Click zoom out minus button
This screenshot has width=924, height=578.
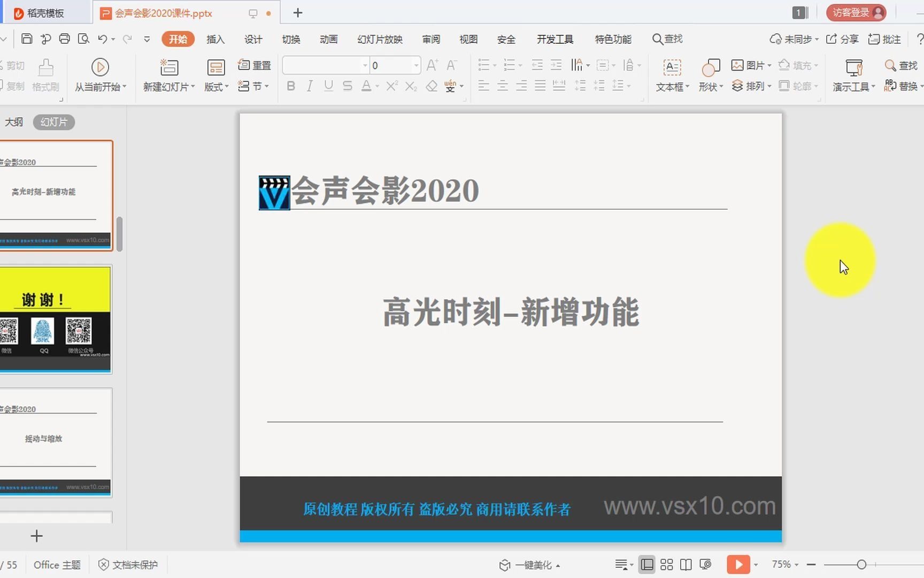click(x=811, y=565)
